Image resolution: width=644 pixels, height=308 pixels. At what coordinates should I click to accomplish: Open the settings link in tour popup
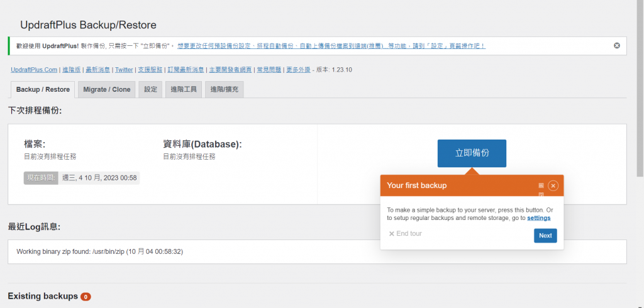tap(539, 218)
